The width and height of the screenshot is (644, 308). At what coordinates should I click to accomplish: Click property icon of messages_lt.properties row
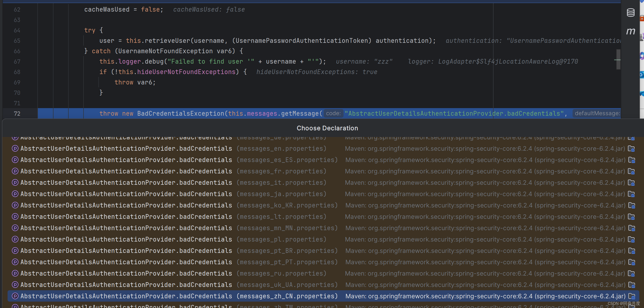15,216
